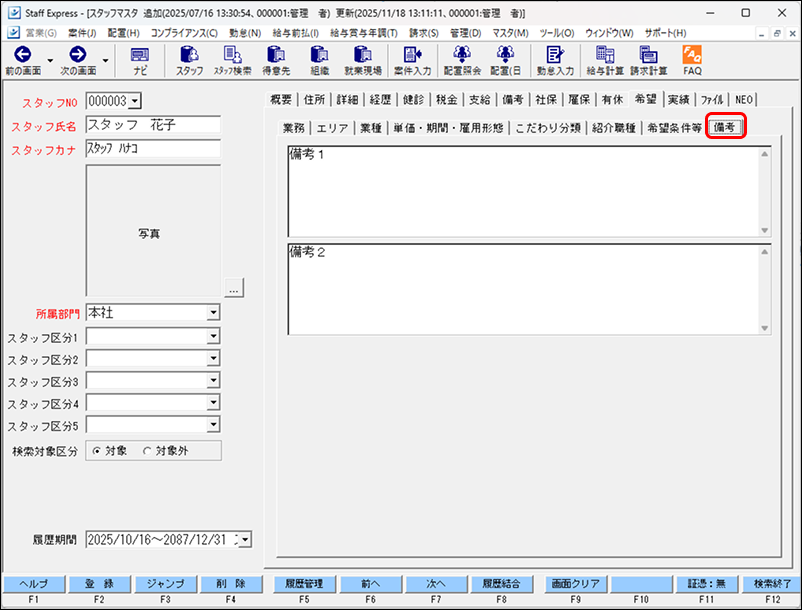
Task: Click the 前の画面 back arrow icon
Action: tap(22, 54)
